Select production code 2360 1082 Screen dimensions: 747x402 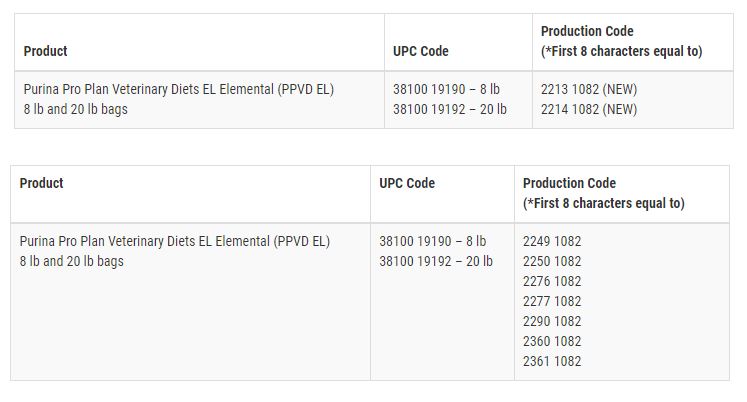(552, 341)
